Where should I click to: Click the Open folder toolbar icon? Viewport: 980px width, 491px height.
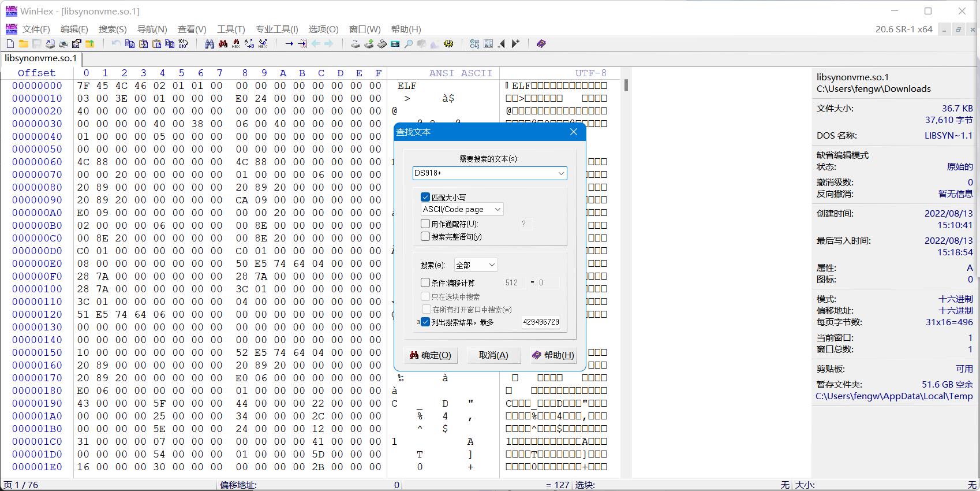coord(24,44)
